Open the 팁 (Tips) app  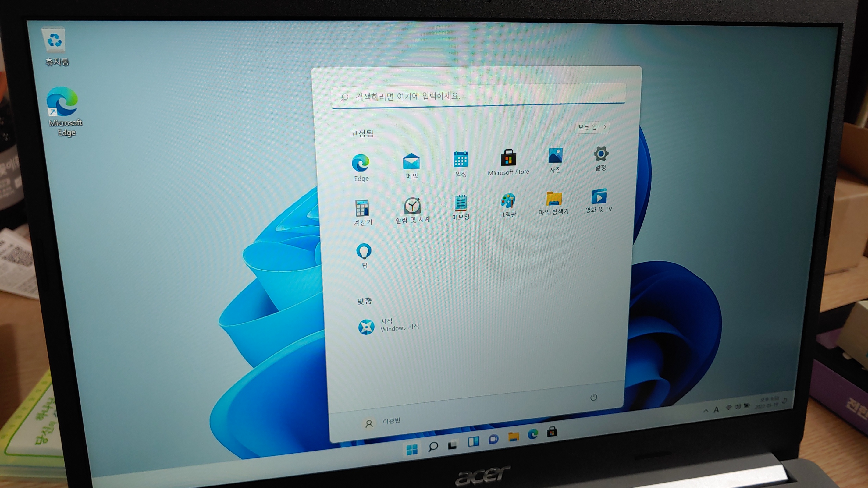pyautogui.click(x=364, y=256)
